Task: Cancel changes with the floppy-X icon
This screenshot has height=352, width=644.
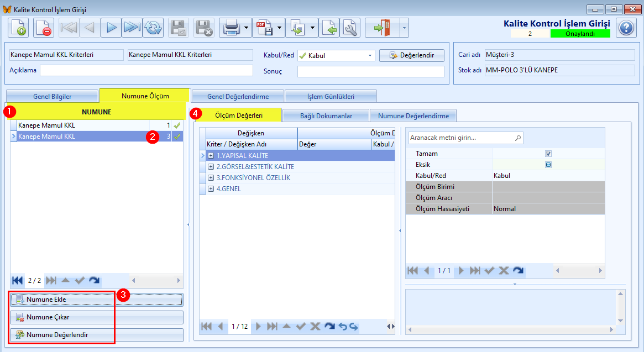Action: pos(204,28)
